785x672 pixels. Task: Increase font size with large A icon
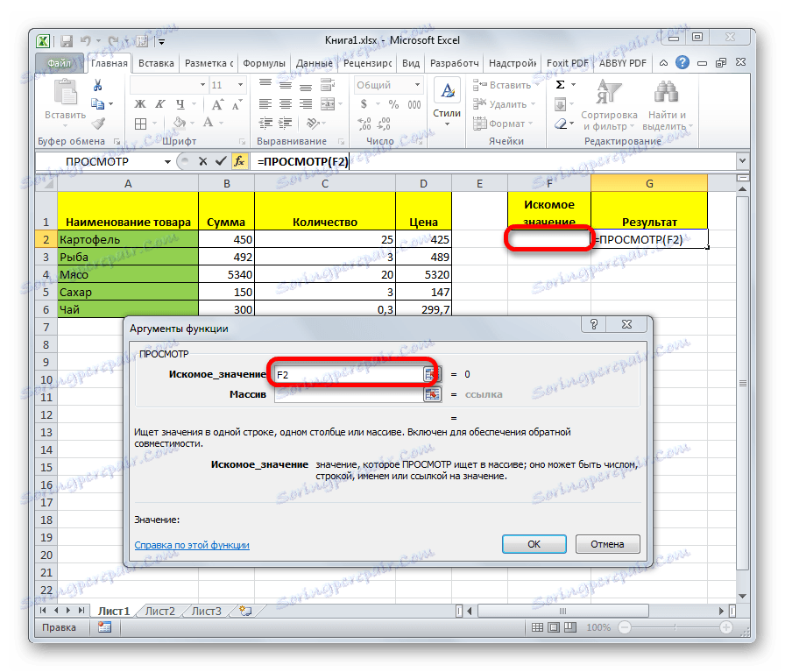click(x=216, y=104)
